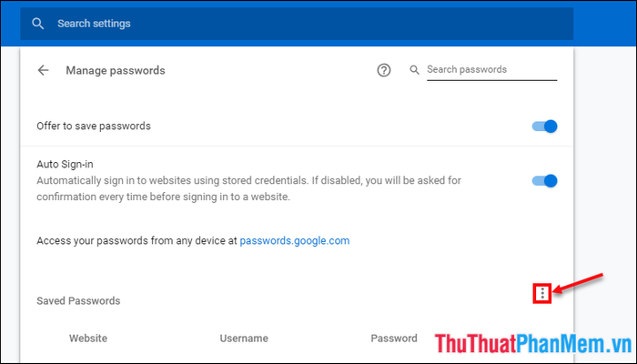Focus the Search passwords field
The width and height of the screenshot is (637, 364).
491,70
